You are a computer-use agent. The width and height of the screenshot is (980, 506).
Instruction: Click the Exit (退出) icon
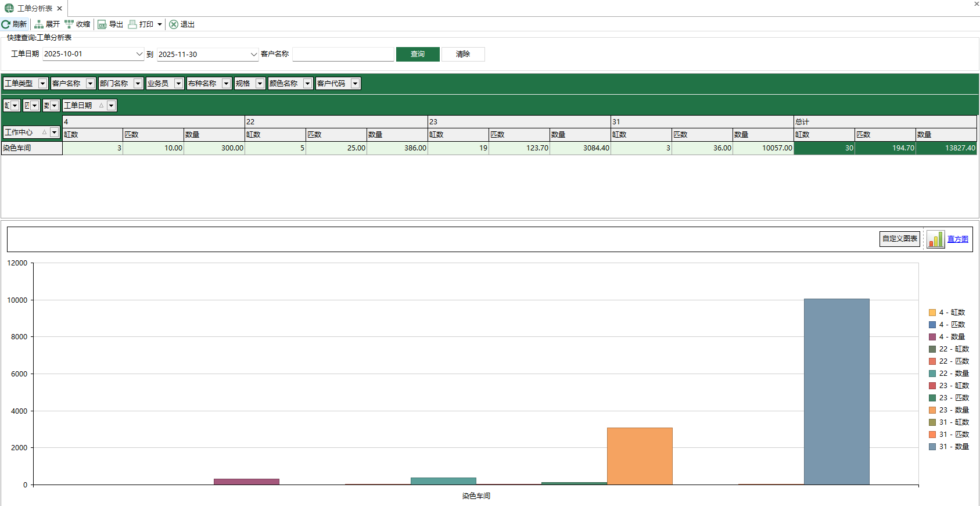point(174,24)
